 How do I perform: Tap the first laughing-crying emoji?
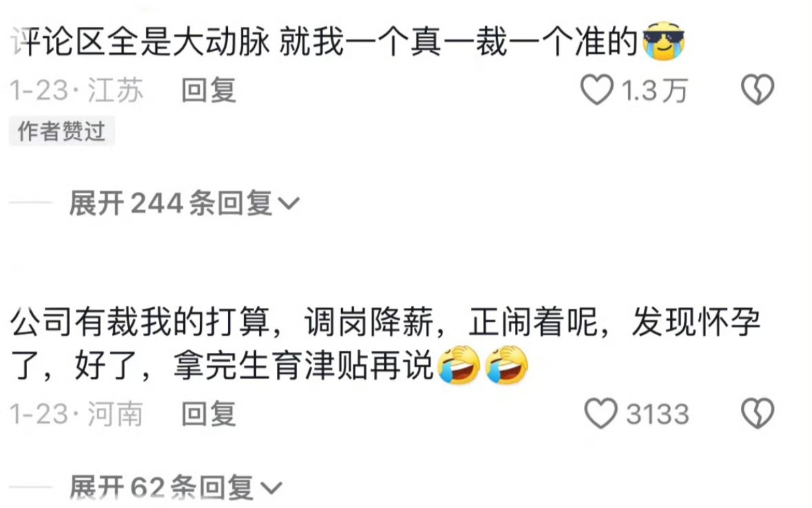pos(458,365)
